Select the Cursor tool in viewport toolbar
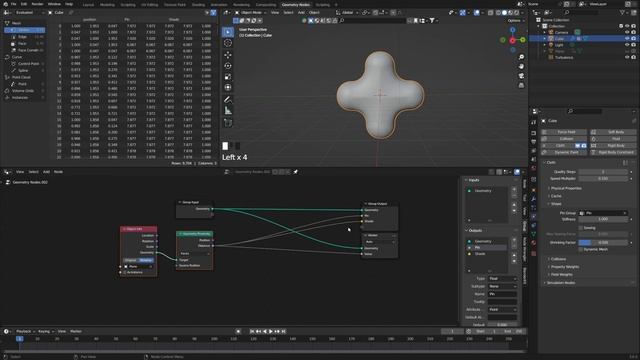Screen dimensions: 640x360 (228, 43)
